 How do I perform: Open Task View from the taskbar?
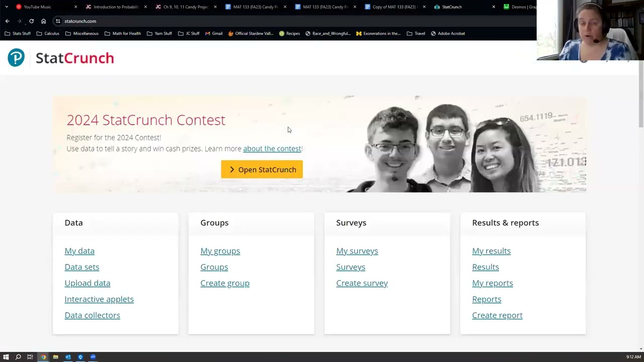click(30, 357)
